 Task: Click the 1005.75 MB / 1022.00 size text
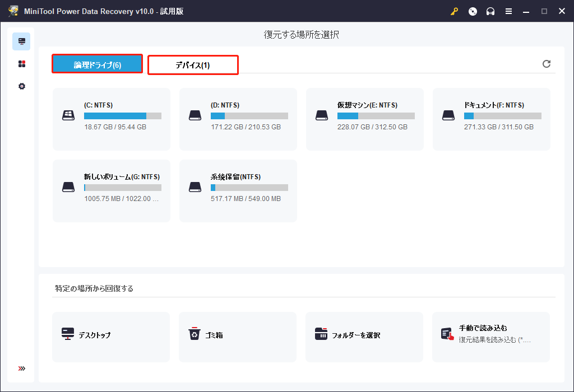coord(122,199)
